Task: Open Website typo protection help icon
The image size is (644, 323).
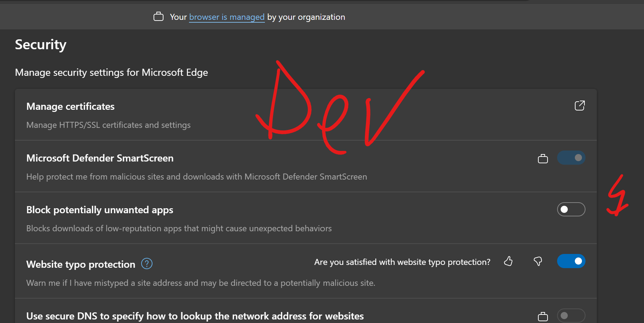Action: click(x=147, y=264)
